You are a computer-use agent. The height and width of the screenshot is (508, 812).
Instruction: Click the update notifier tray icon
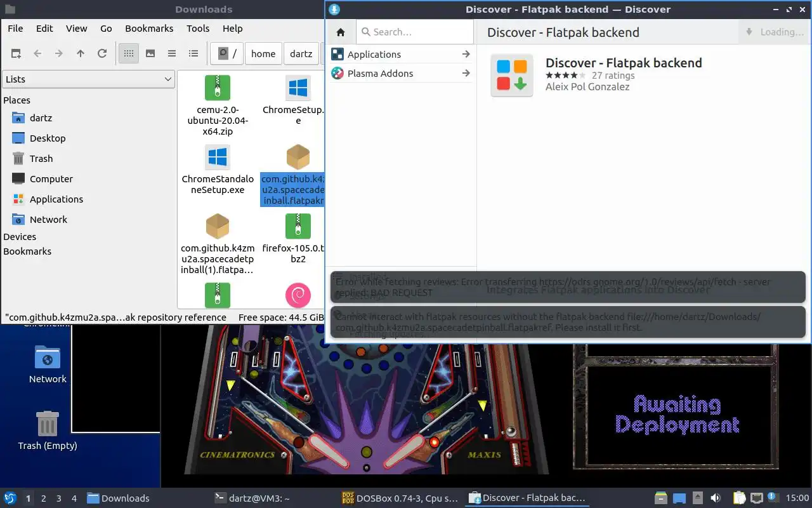tap(773, 498)
